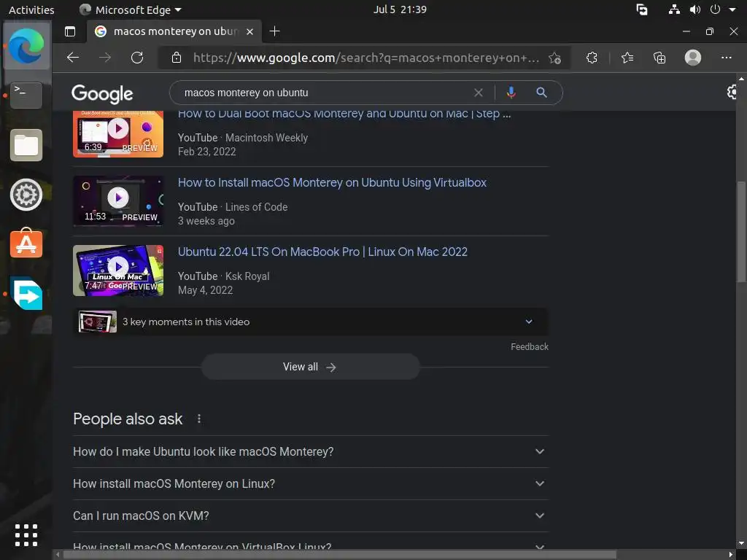This screenshot has height=560, width=747.
Task: Switch to the macos monterey on ubuntu tab
Action: pyautogui.click(x=174, y=31)
